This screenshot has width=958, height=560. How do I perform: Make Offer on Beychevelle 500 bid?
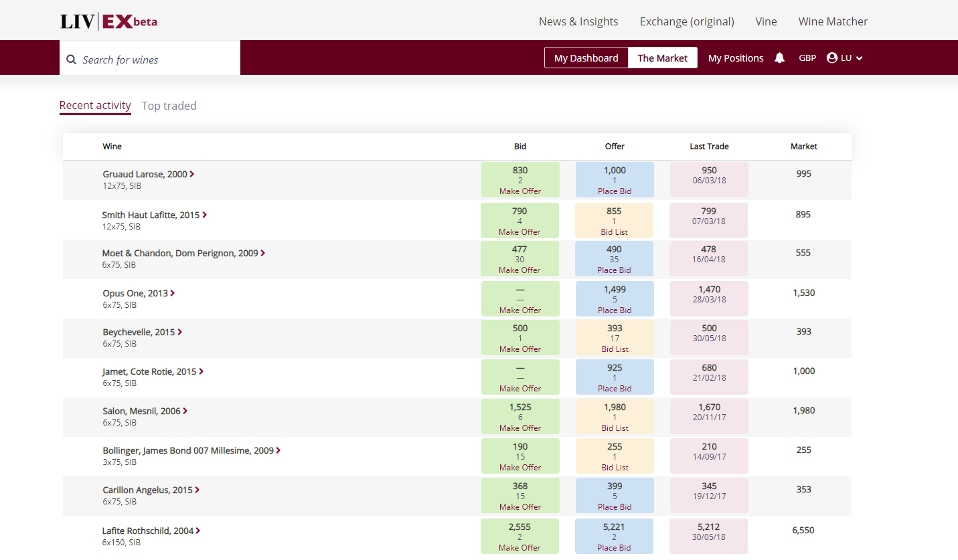click(520, 349)
